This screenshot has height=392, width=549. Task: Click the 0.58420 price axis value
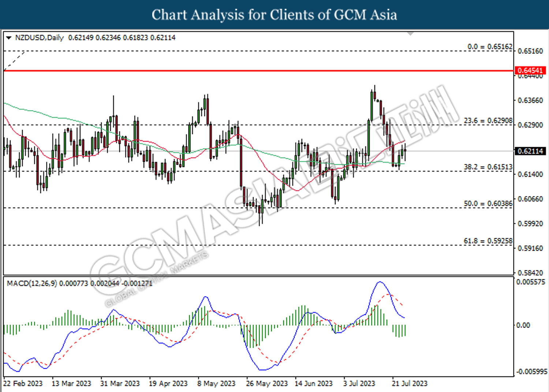coord(530,273)
